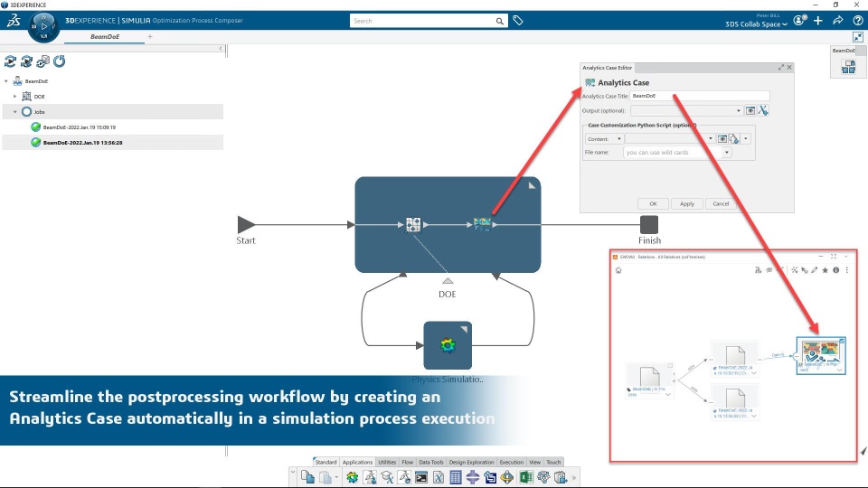This screenshot has width=868, height=488.
Task: Open the three-dot menu in the Relations window
Action: tap(846, 270)
